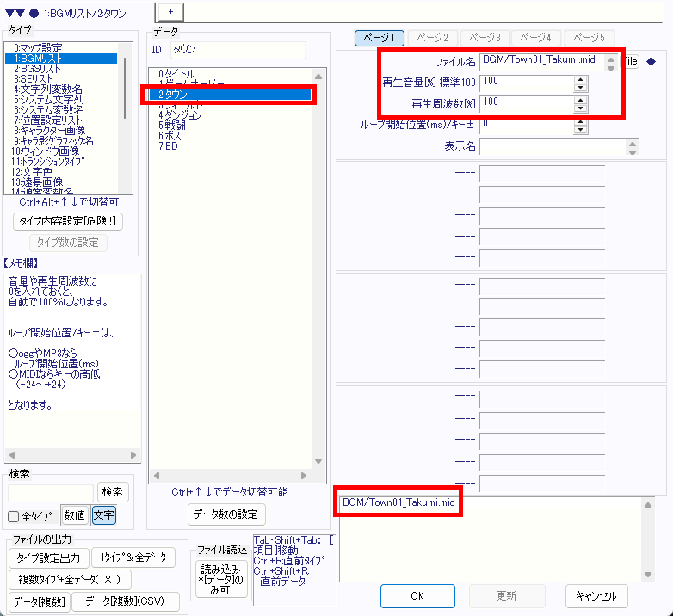Image resolution: width=673 pixels, height=616 pixels.
Task: Select 2:BGSリスト in type list
Action: (36, 68)
